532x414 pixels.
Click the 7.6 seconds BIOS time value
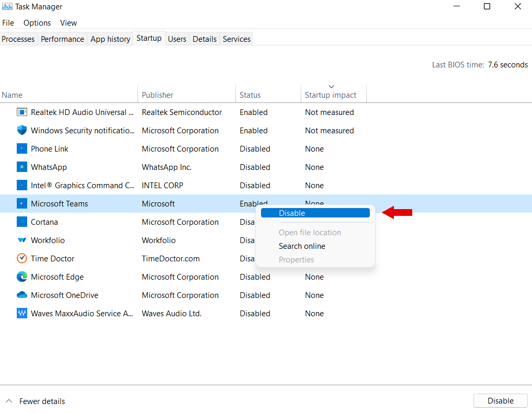[x=508, y=65]
